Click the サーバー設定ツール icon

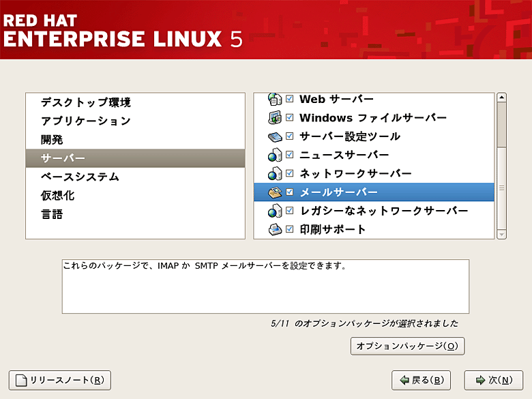(x=274, y=136)
